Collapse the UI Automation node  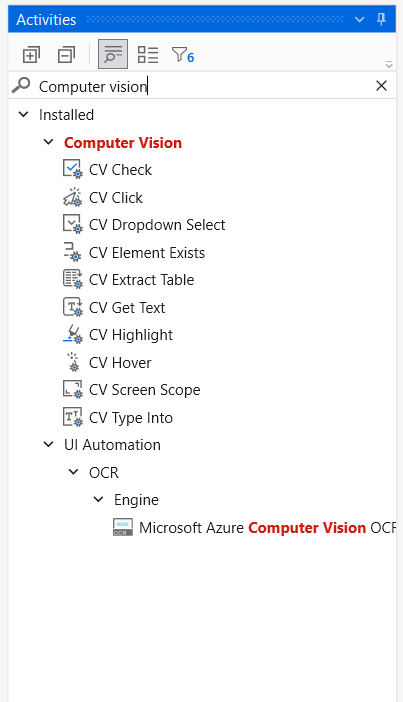pyautogui.click(x=48, y=445)
